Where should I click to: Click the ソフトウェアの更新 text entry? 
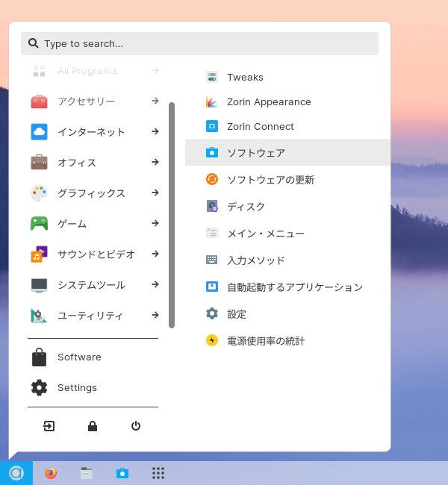pyautogui.click(x=271, y=180)
